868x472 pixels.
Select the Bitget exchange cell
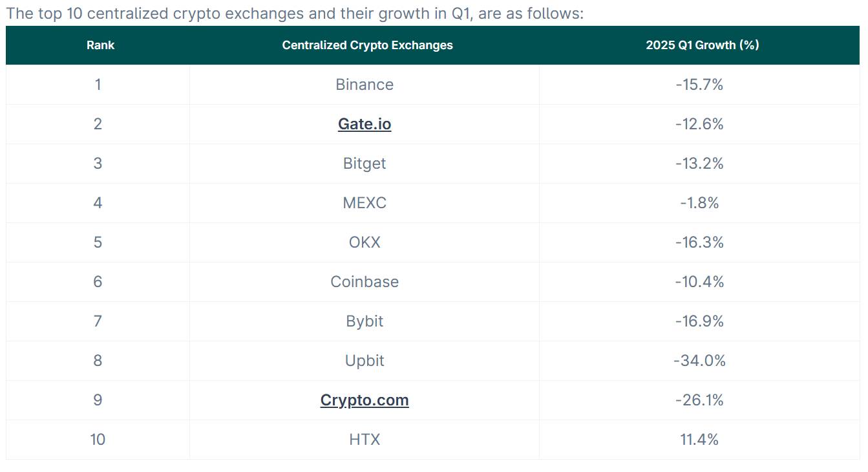365,164
